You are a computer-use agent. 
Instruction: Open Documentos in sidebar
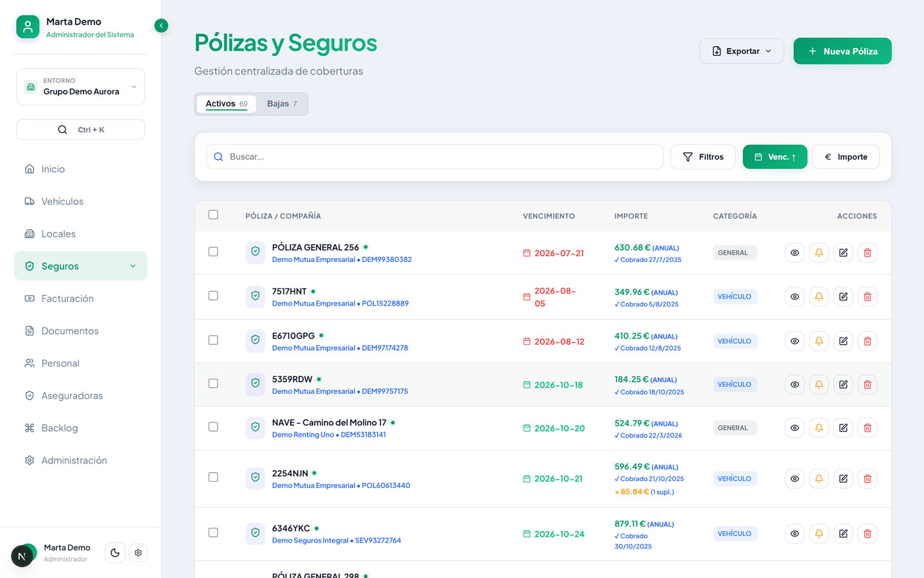pos(81,331)
